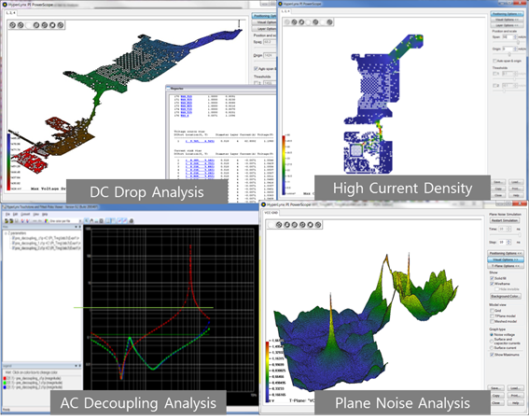
Task: Expand Positioning Options in the Plane Noise window
Action: (x=505, y=253)
